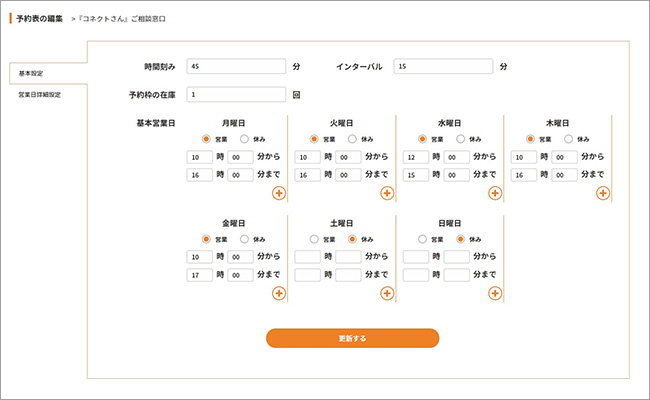650x400 pixels.
Task: Click the plus icon under Friday (金曜日)
Action: [278, 293]
